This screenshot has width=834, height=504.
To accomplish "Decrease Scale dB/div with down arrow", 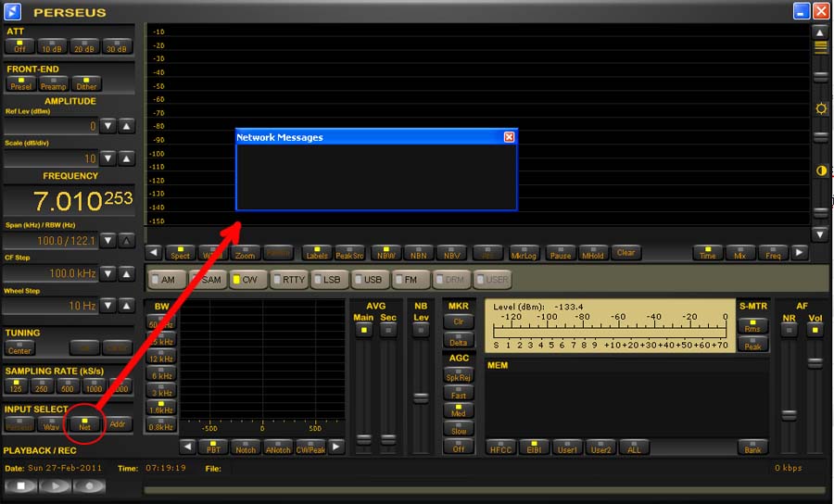I will click(x=108, y=158).
